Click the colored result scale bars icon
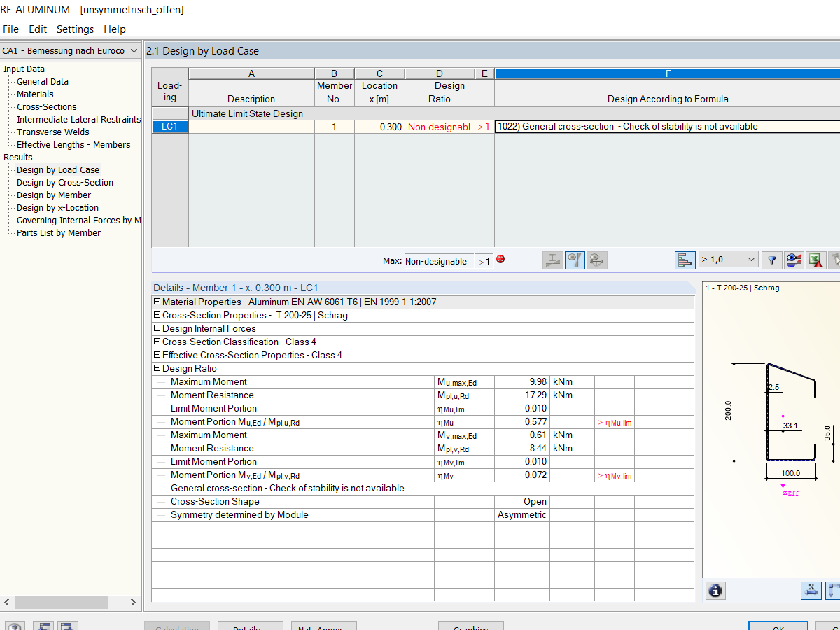This screenshot has height=630, width=840. [685, 260]
